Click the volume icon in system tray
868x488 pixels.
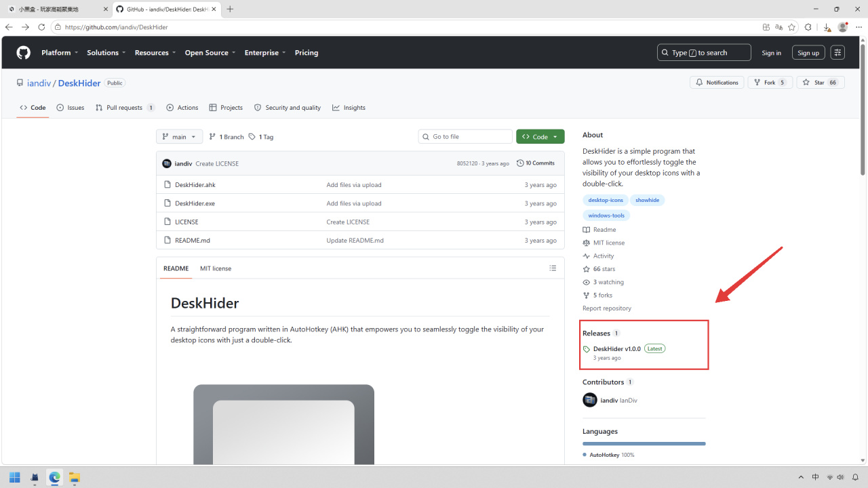coord(841,477)
